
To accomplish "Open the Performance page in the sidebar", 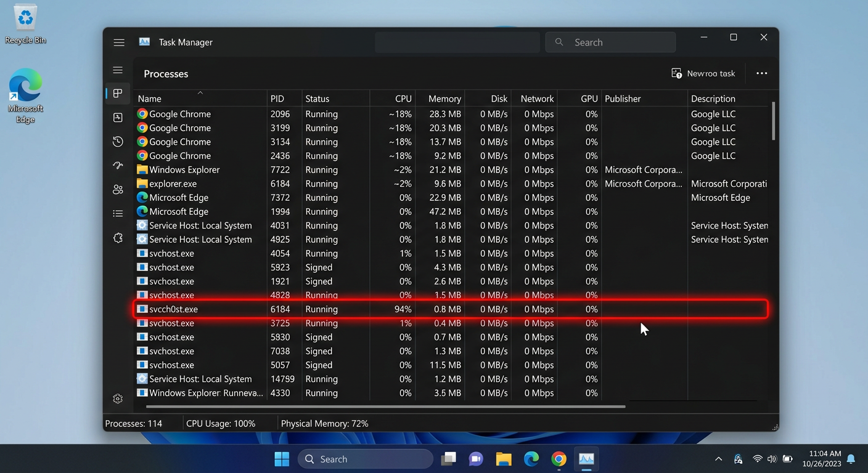I will pyautogui.click(x=118, y=118).
